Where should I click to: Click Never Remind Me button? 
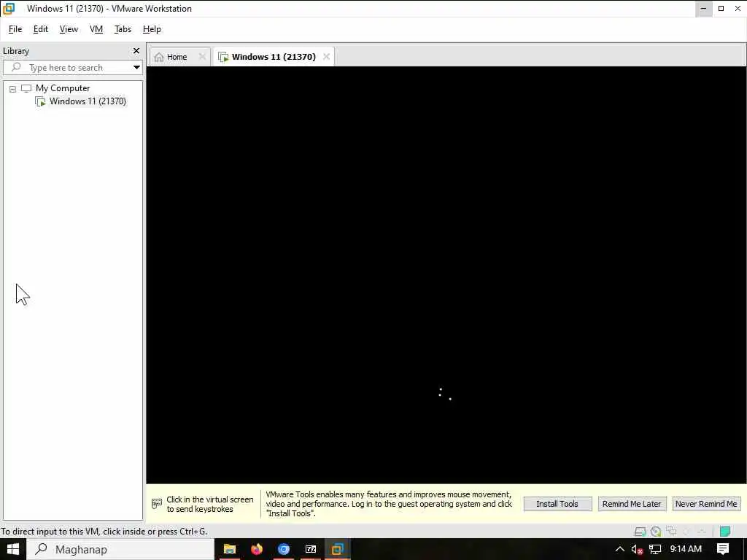[x=706, y=504]
